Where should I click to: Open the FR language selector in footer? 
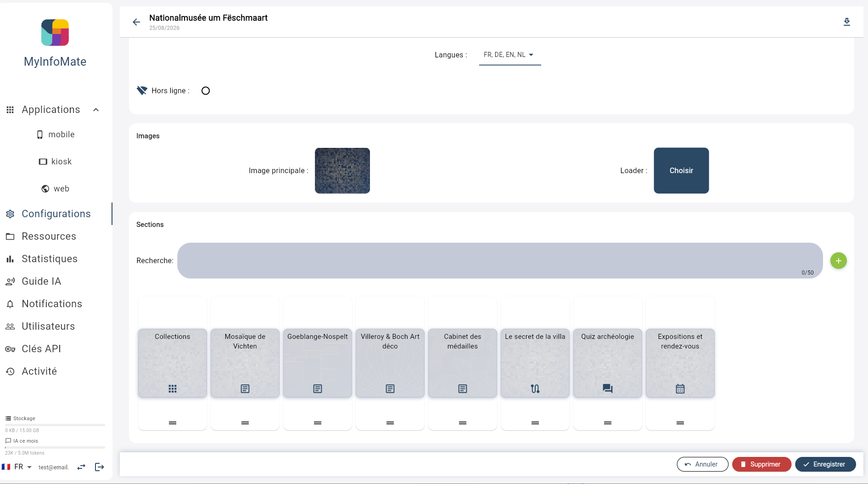[17, 467]
